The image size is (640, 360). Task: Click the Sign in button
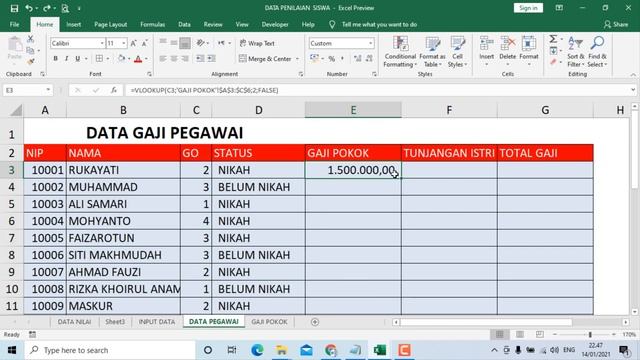point(528,8)
